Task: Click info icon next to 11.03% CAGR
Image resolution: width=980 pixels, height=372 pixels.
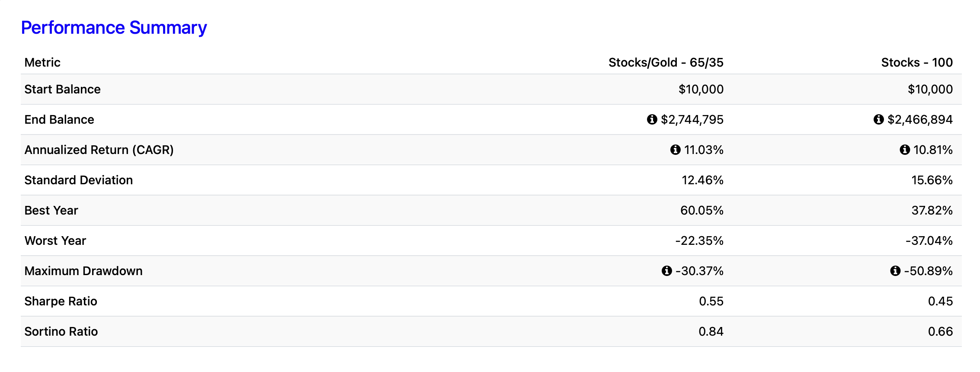Action: click(675, 150)
